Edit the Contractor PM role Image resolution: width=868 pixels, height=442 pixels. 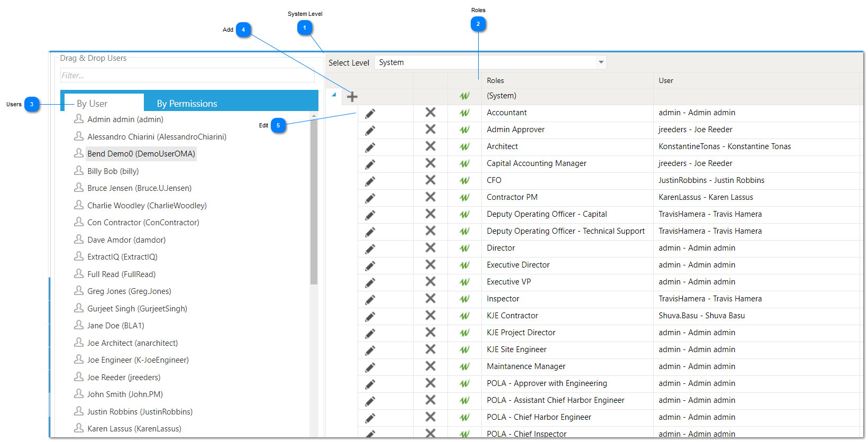(x=370, y=198)
